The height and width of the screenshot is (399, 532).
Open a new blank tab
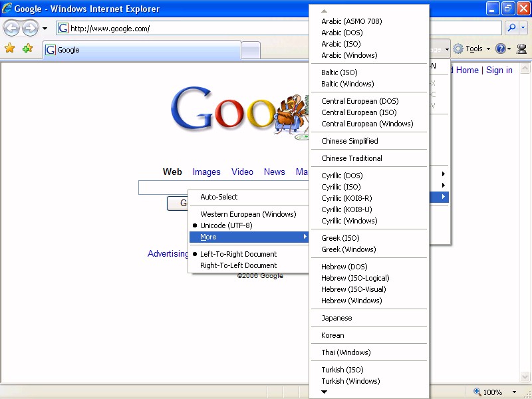pyautogui.click(x=251, y=51)
